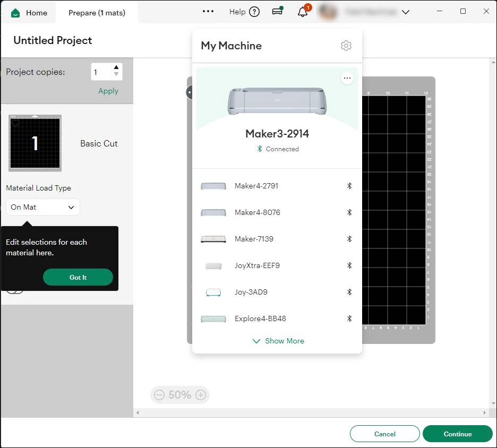This screenshot has width=497, height=448.
Task: Click the horizontal scrollbar left arrow
Action: [x=138, y=413]
